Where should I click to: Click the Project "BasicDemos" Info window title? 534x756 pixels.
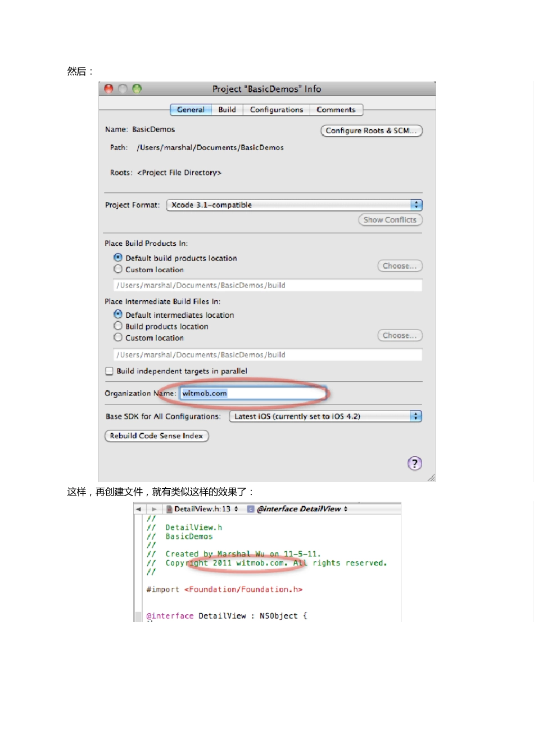tap(267, 89)
